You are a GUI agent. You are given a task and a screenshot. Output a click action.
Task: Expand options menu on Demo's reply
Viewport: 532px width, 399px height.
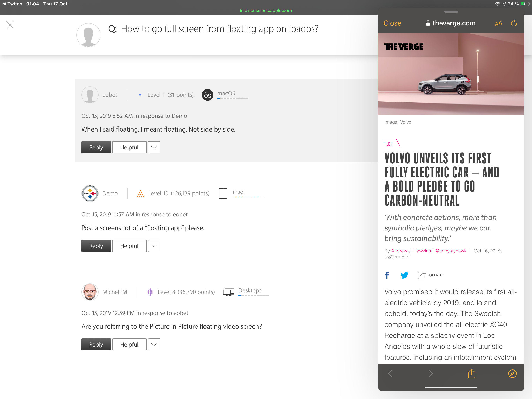[x=154, y=246]
